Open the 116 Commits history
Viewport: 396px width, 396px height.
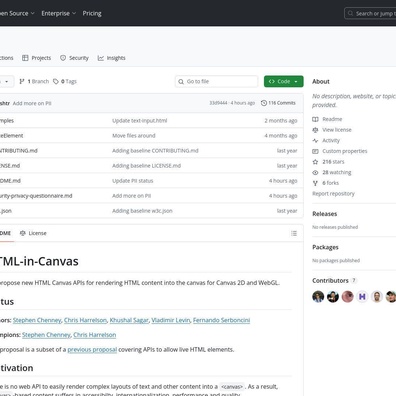[x=278, y=103]
